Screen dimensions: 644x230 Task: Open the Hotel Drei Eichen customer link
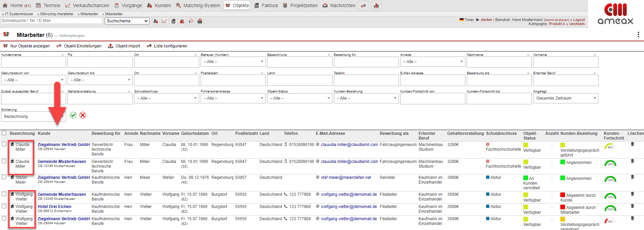(55, 207)
